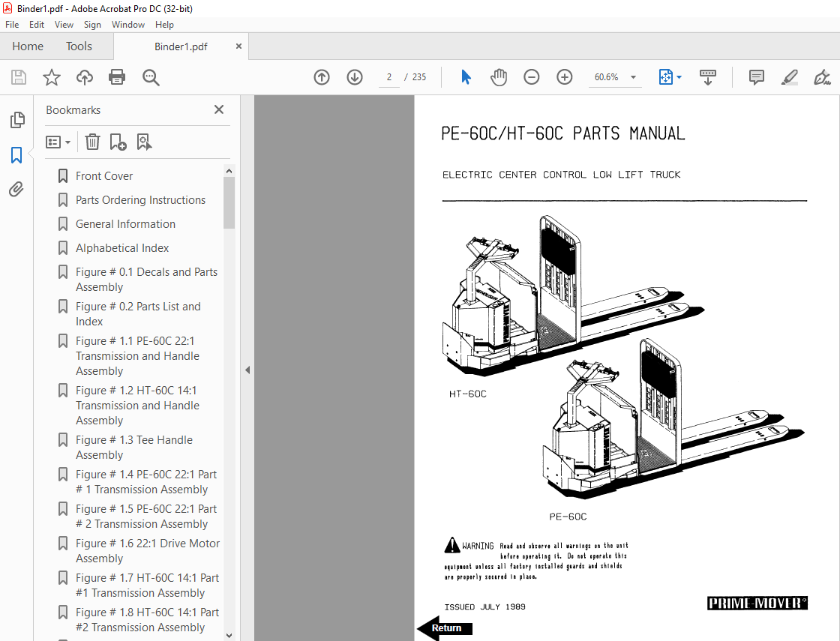Open the Attachments paperclip panel
Viewport: 840px width, 641px height.
coord(16,189)
